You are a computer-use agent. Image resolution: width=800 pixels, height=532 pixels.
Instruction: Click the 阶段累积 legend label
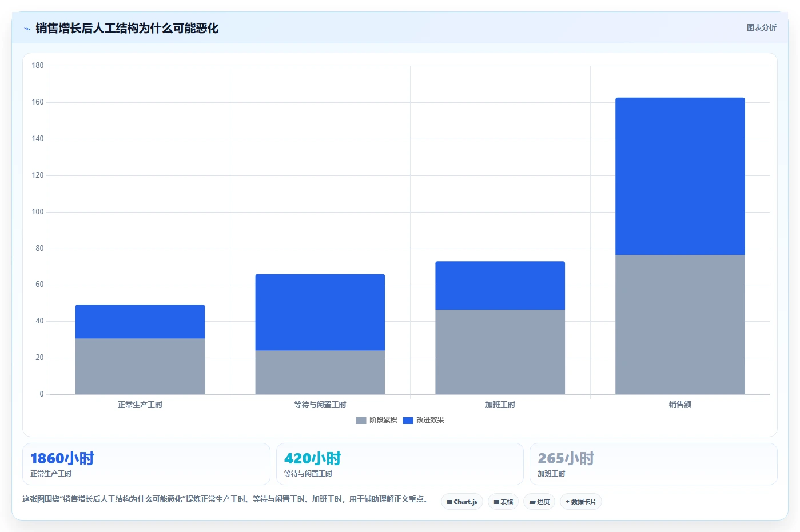383,420
